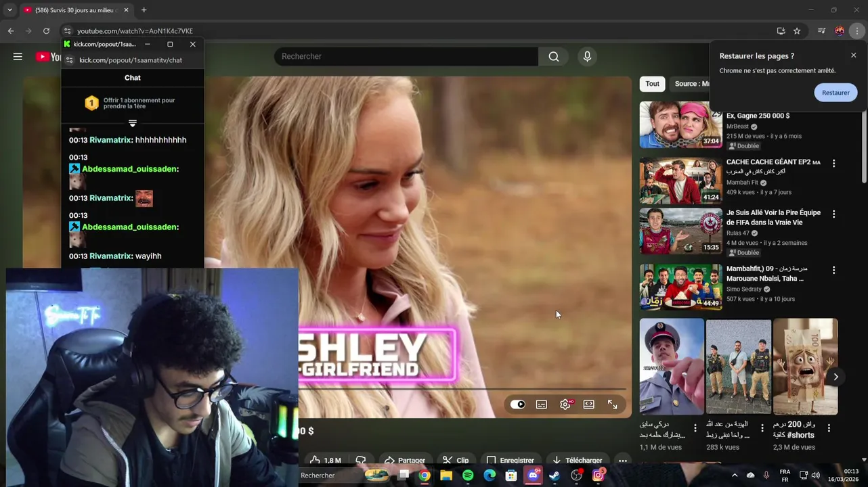
Task: Open the Mambahfit 09 video title
Action: pos(767,273)
